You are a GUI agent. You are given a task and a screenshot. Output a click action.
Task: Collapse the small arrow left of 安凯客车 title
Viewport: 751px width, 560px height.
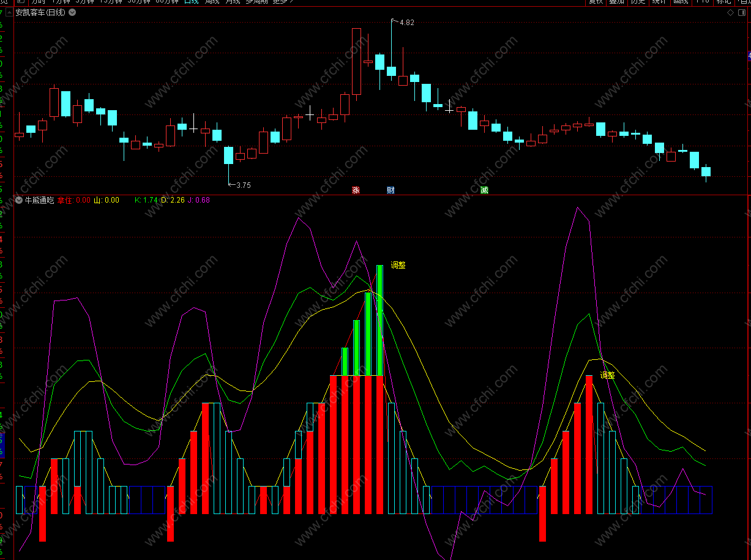pos(10,12)
